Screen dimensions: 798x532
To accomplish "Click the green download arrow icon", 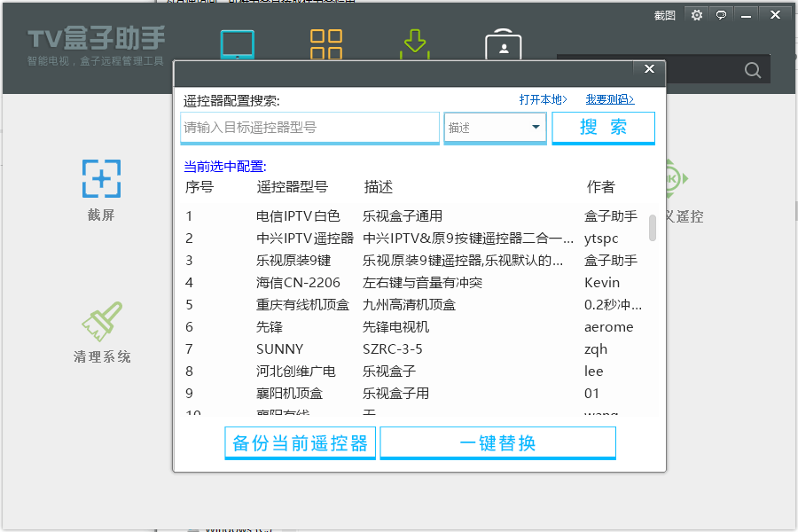I will click(x=415, y=43).
